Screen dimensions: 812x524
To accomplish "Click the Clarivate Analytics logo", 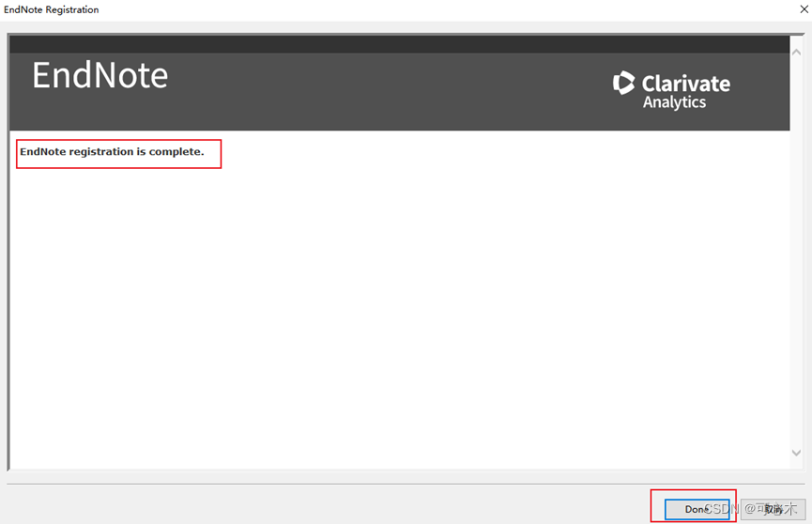I will [671, 90].
